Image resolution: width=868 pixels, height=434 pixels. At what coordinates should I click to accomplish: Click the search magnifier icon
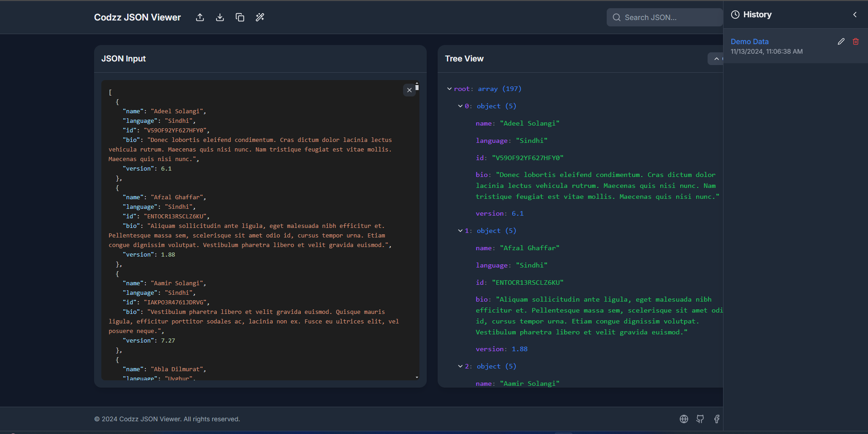617,17
